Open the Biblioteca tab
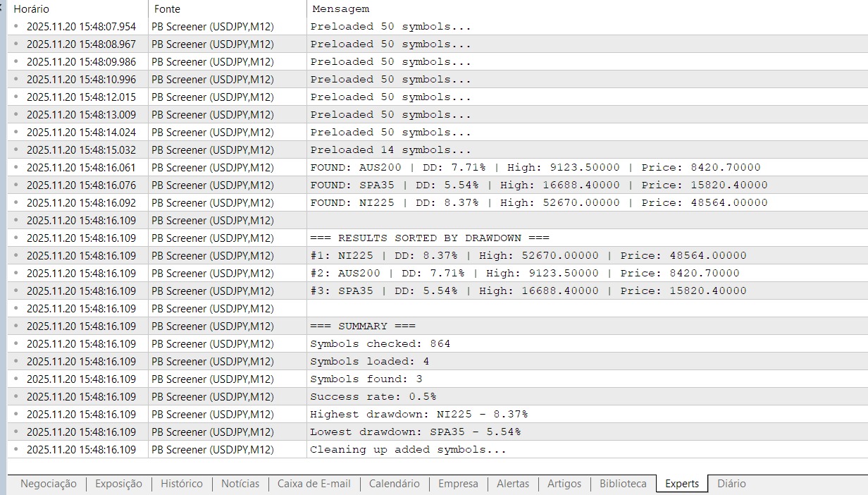 pyautogui.click(x=623, y=484)
